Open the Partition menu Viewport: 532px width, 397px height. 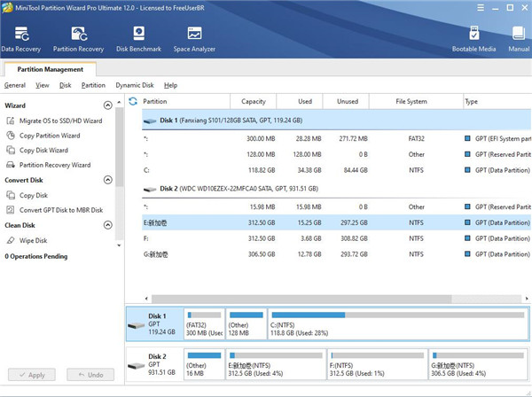(x=93, y=85)
